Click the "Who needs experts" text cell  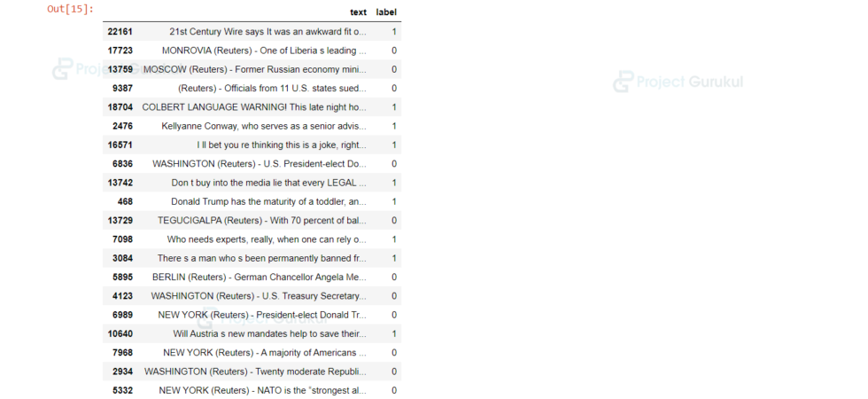267,239
